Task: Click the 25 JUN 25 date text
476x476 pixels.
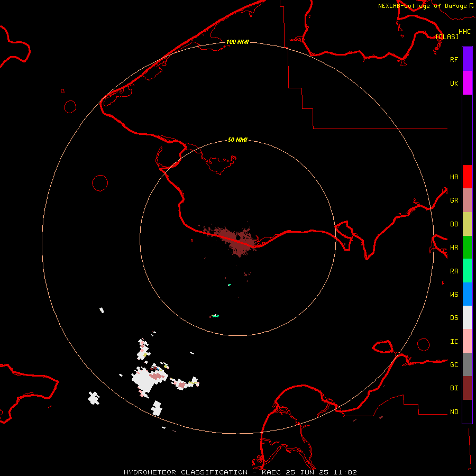Action: (x=307, y=472)
